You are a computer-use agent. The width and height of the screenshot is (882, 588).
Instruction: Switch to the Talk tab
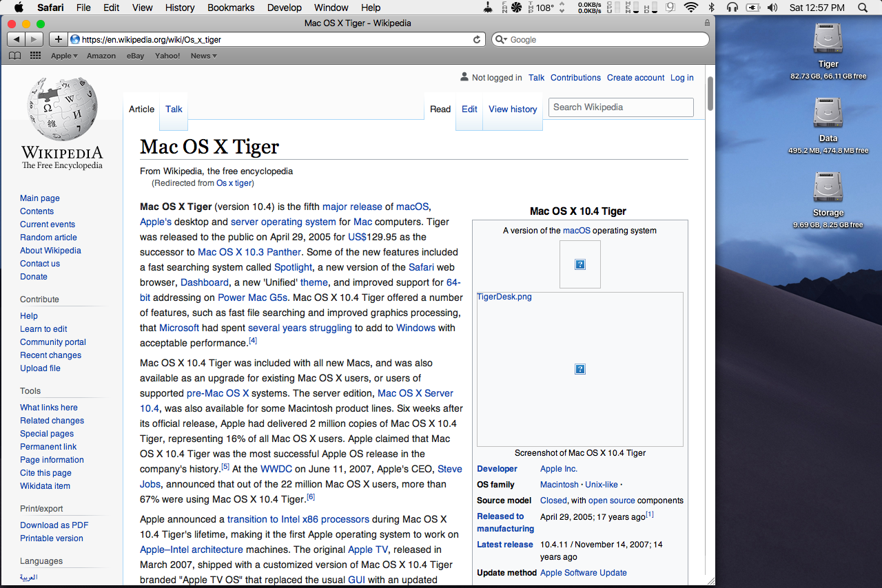point(174,109)
